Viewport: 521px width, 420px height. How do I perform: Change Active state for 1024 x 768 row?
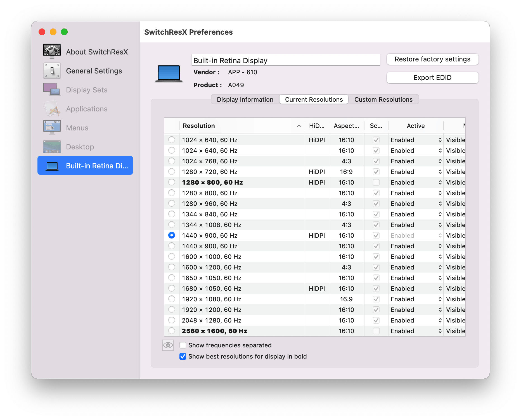coord(416,161)
